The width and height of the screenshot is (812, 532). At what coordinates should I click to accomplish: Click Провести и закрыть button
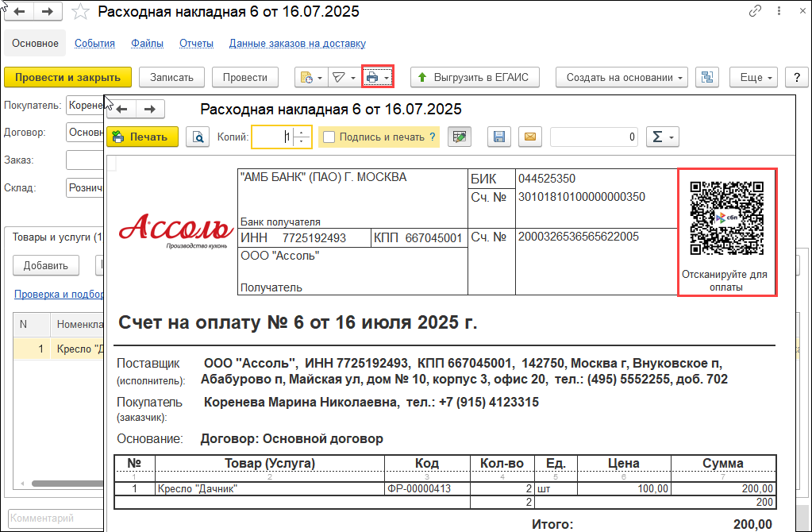tap(67, 77)
